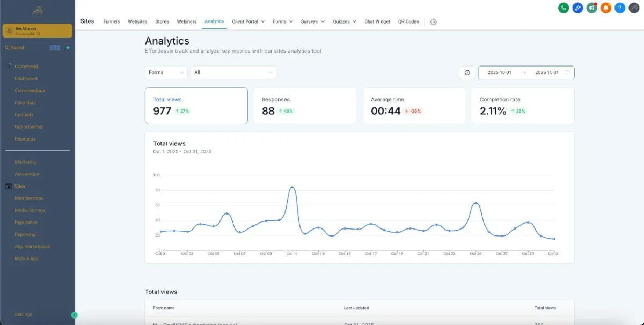Screen dimensions: 644x325
Task: Click the Oct 11 peak point on chart
Action: (x=292, y=187)
